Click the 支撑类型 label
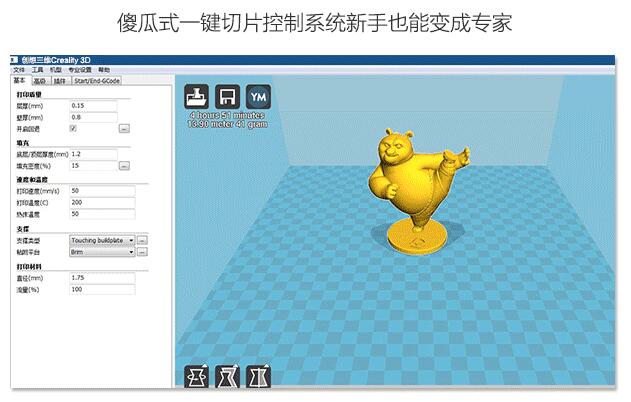This screenshot has height=402, width=631. (x=28, y=241)
